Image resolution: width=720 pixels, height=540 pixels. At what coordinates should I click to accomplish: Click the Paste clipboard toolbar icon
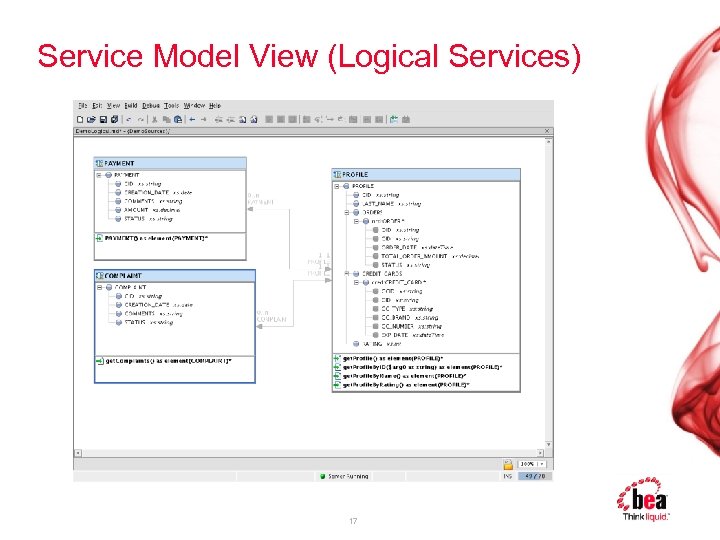coord(178,119)
